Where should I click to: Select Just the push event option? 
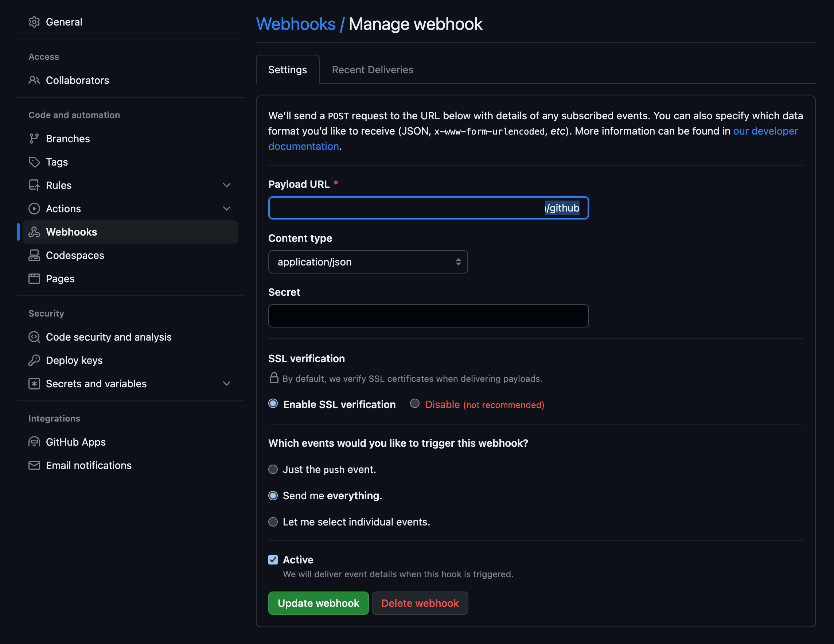(x=273, y=469)
